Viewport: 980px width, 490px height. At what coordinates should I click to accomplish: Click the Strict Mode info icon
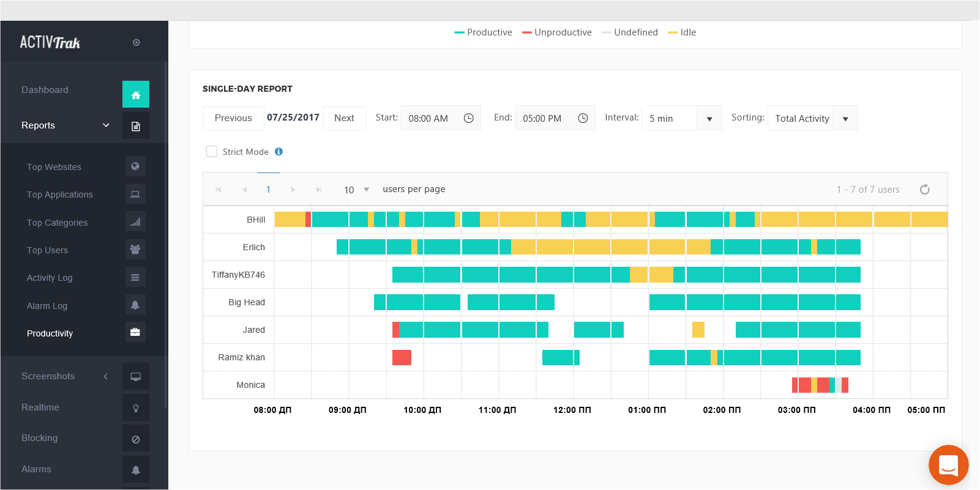click(x=279, y=151)
